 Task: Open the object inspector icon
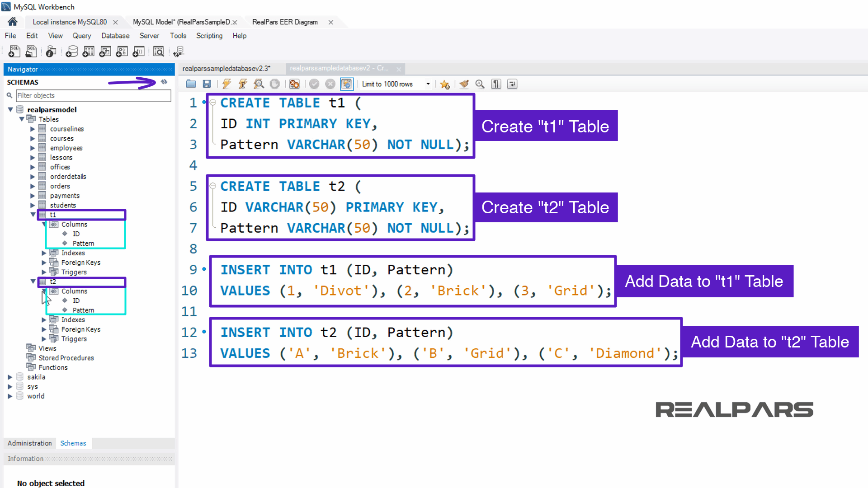pyautogui.click(x=51, y=52)
